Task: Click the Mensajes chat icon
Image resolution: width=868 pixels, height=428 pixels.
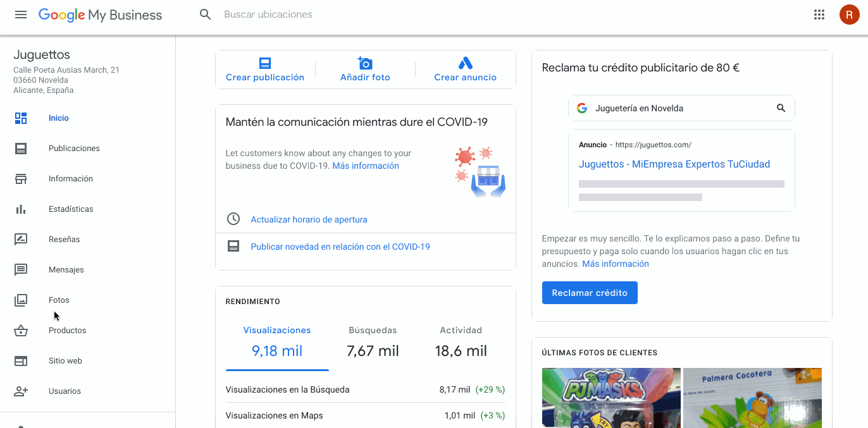Action: coord(21,270)
